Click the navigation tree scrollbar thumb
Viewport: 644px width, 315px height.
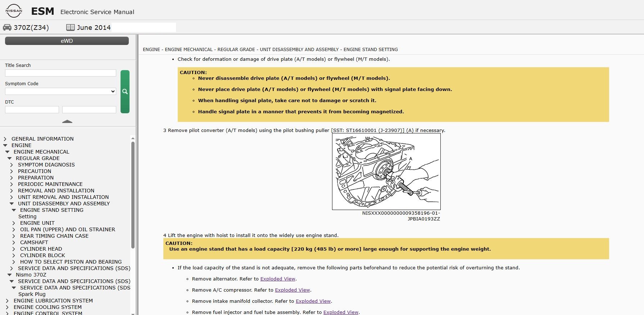133,195
